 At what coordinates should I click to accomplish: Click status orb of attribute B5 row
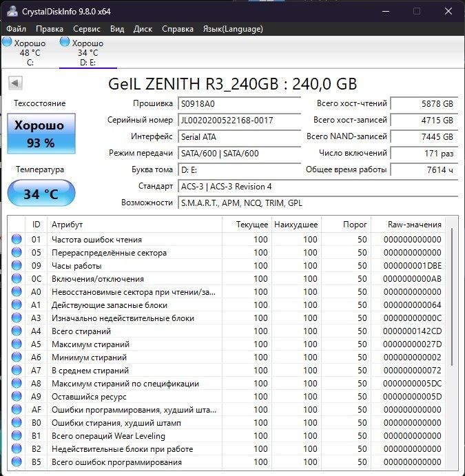pos(17,462)
